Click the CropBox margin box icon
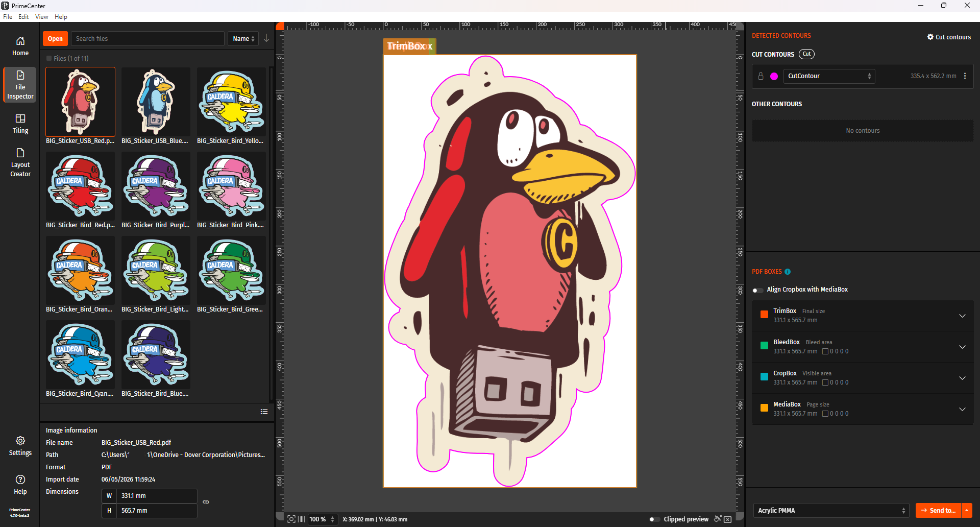 [x=825, y=382]
